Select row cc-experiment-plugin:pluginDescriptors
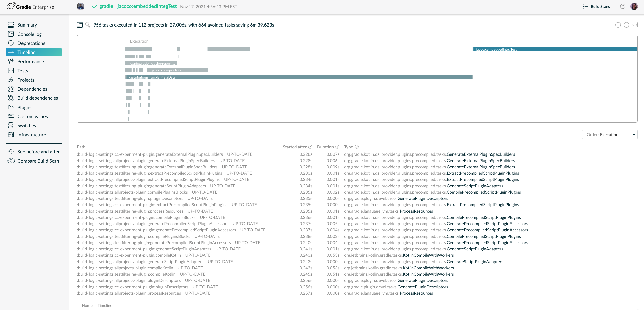Screen dimensions: 644x310 pos(357,287)
